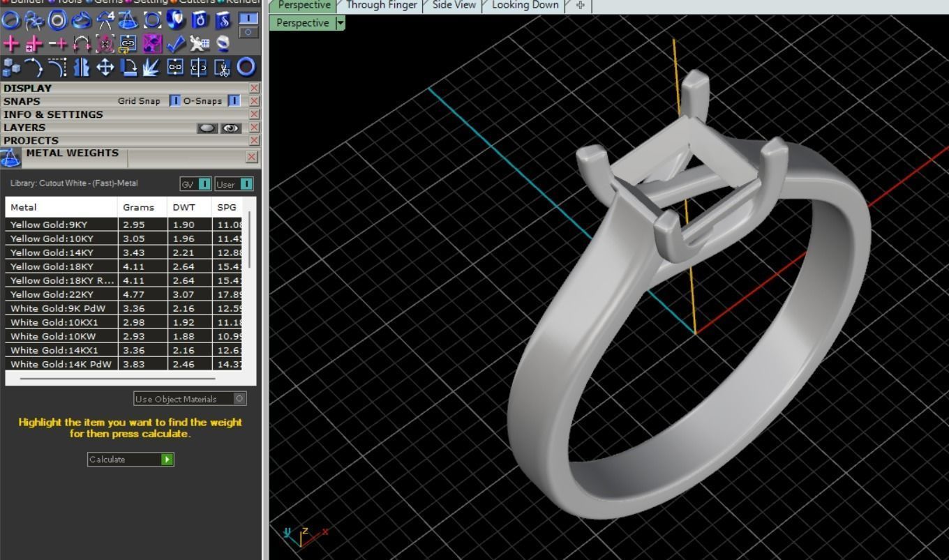Click the metal table horizontal scrollbar
The width and height of the screenshot is (949, 560).
click(117, 379)
